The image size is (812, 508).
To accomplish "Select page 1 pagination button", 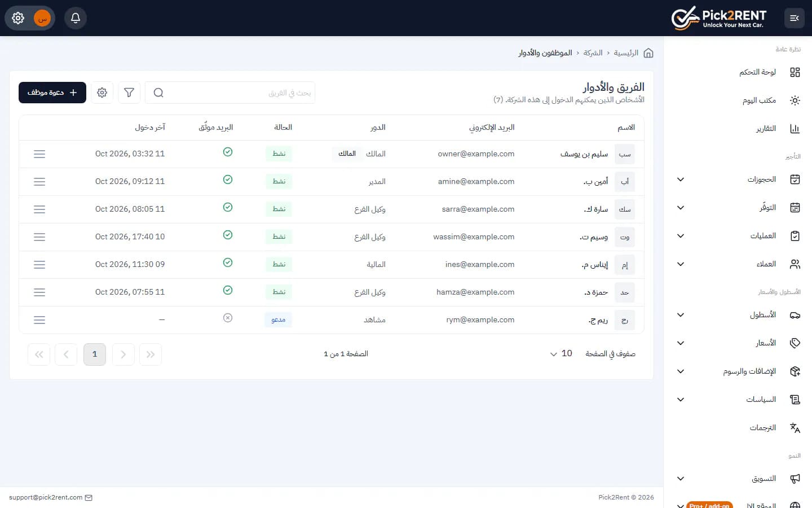I will pyautogui.click(x=95, y=354).
